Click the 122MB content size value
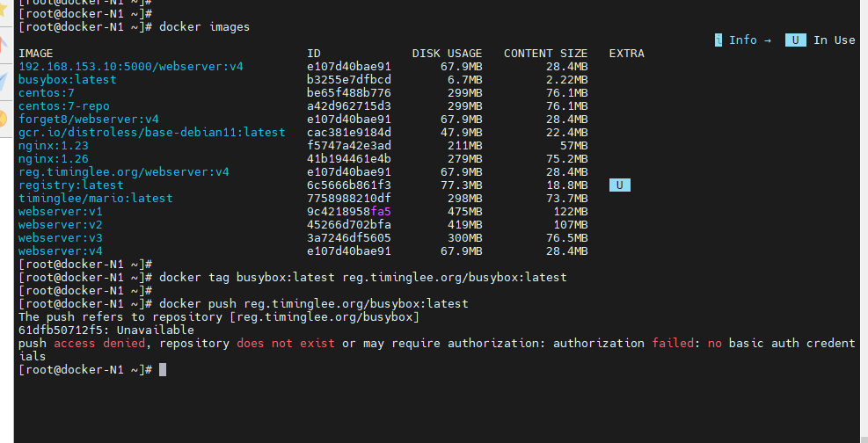This screenshot has height=443, width=868. click(570, 211)
